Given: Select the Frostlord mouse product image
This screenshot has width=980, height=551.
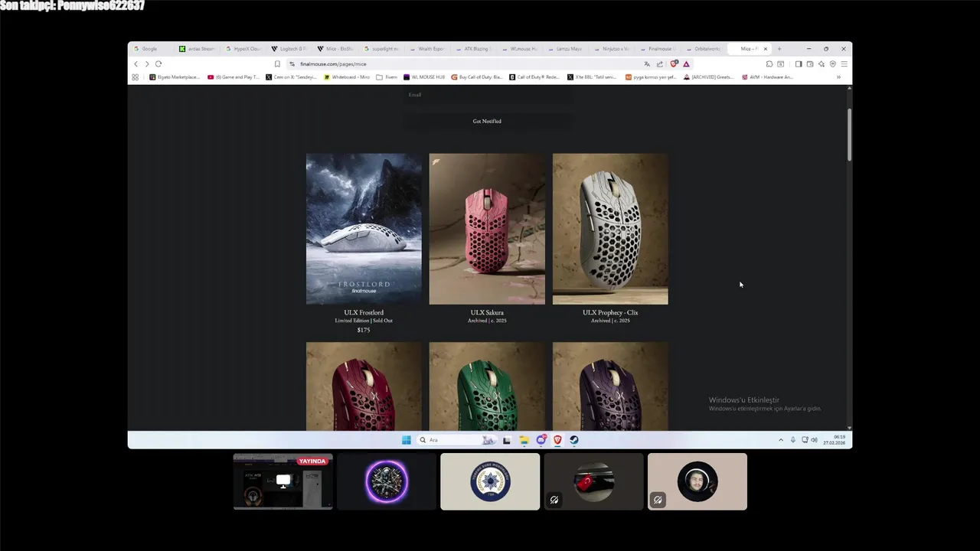Looking at the screenshot, I should (x=364, y=229).
